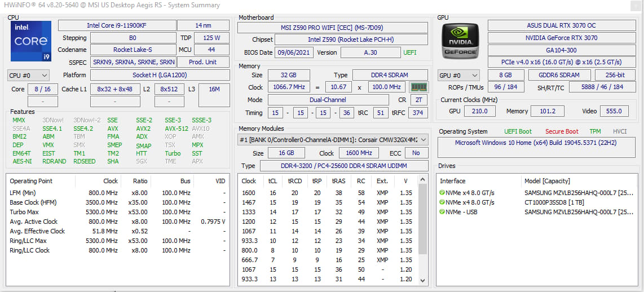
Task: Click the DDR4 SDRAM memory type field
Action: click(390, 75)
